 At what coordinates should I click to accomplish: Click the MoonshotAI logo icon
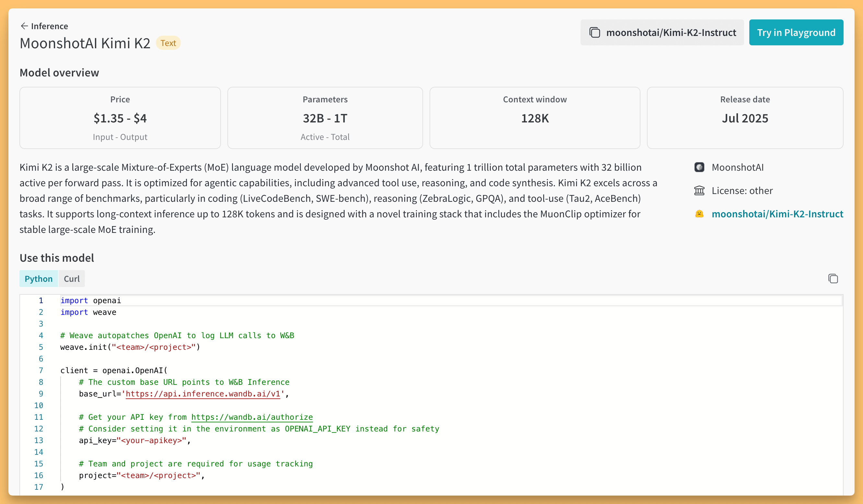(x=699, y=167)
